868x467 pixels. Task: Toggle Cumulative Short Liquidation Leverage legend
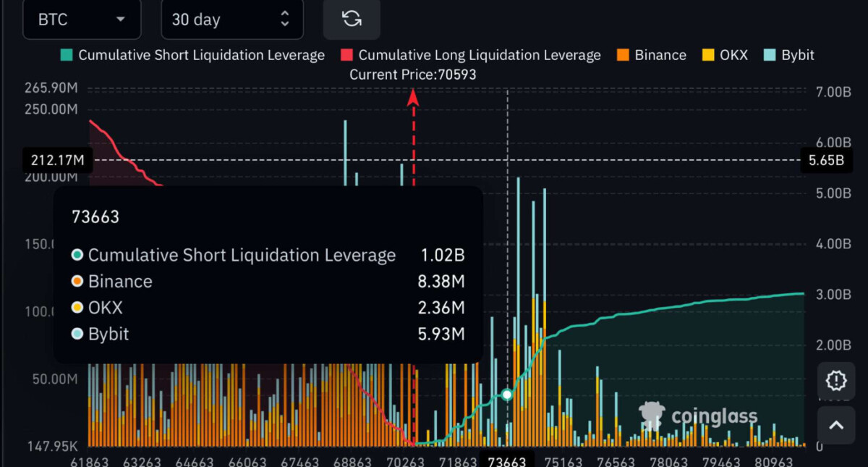tap(192, 55)
